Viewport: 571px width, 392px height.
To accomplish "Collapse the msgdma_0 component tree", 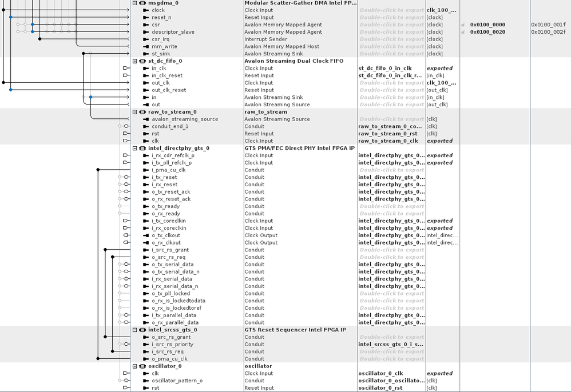I will pos(134,3).
